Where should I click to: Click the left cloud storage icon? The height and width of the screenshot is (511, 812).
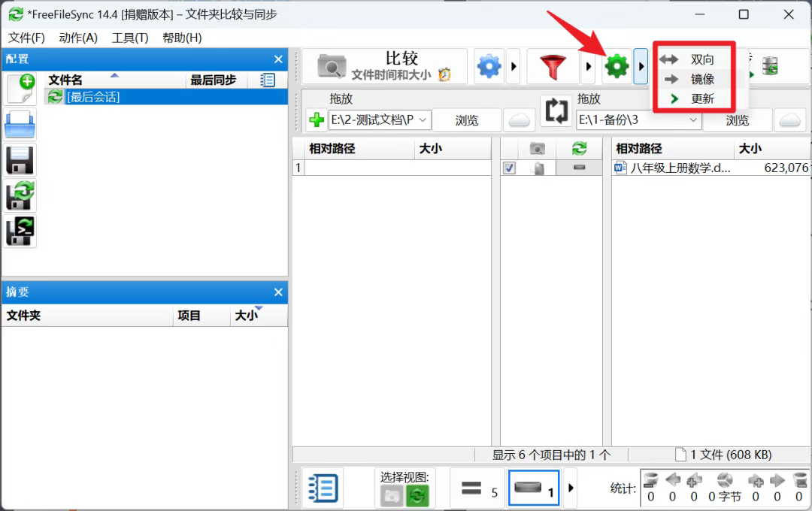[519, 120]
